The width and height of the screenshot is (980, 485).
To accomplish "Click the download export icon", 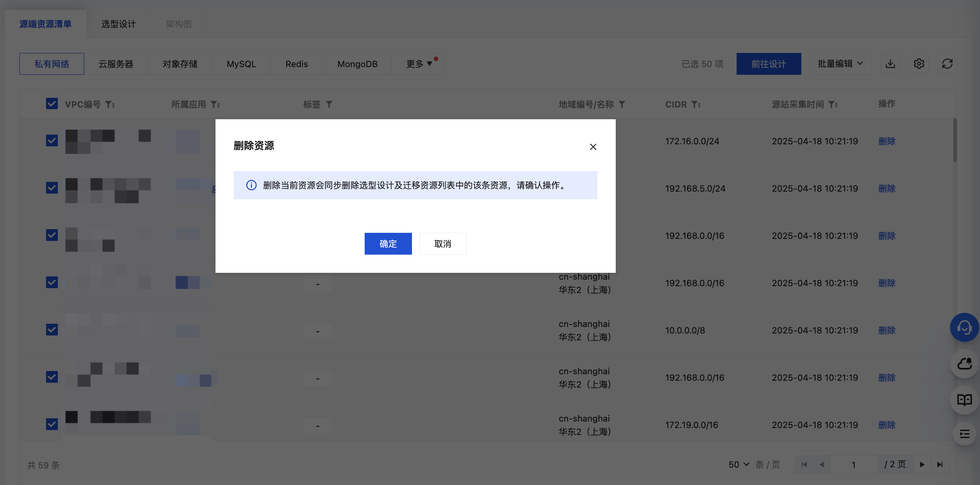I will [x=890, y=64].
